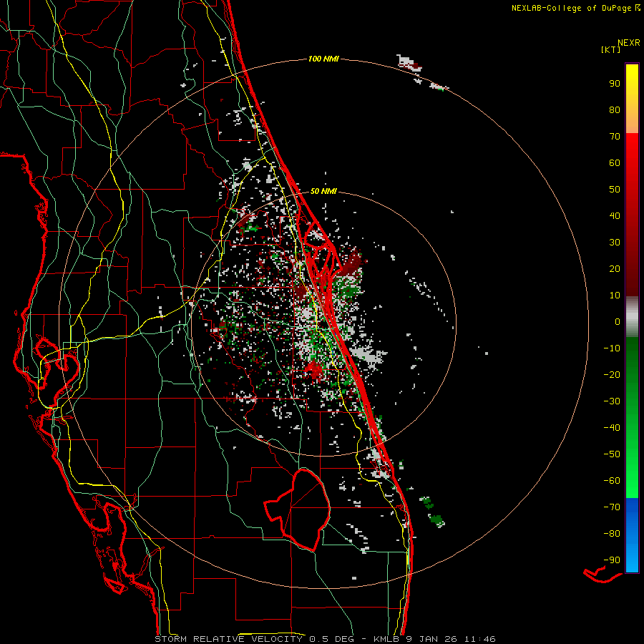
Task: Click the -80 knot scale label
Action: click(x=612, y=534)
